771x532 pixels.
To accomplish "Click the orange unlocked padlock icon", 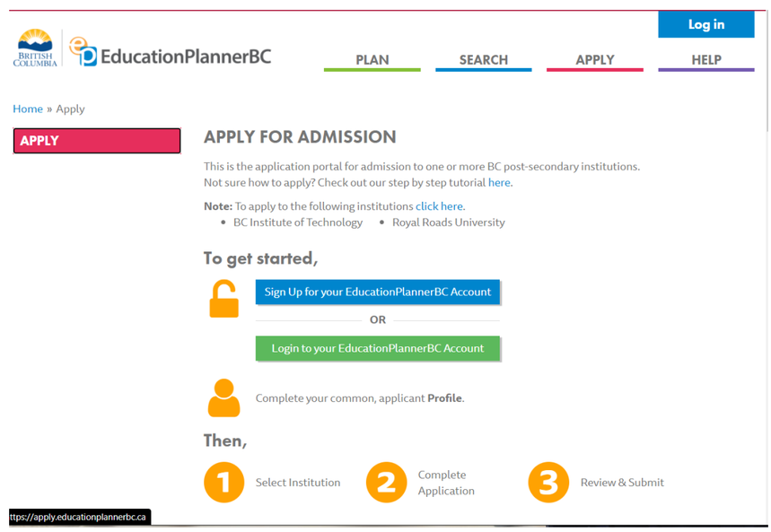I will click(x=223, y=299).
